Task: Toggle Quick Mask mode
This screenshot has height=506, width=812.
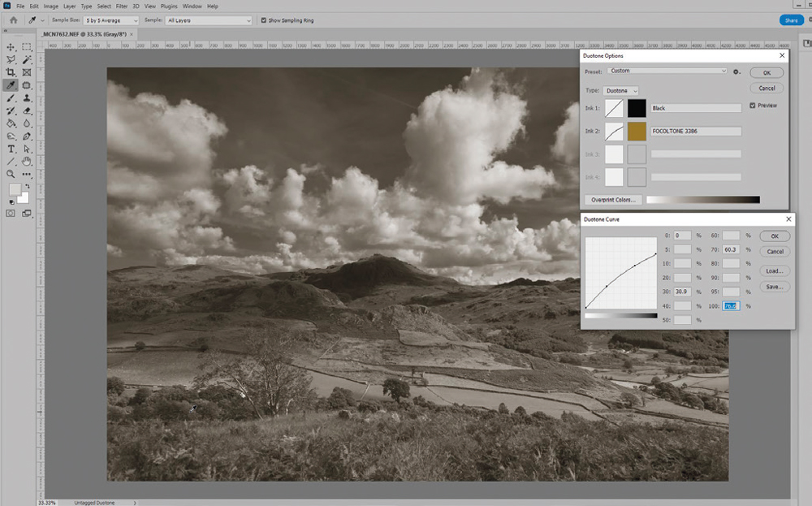Action: tap(11, 214)
